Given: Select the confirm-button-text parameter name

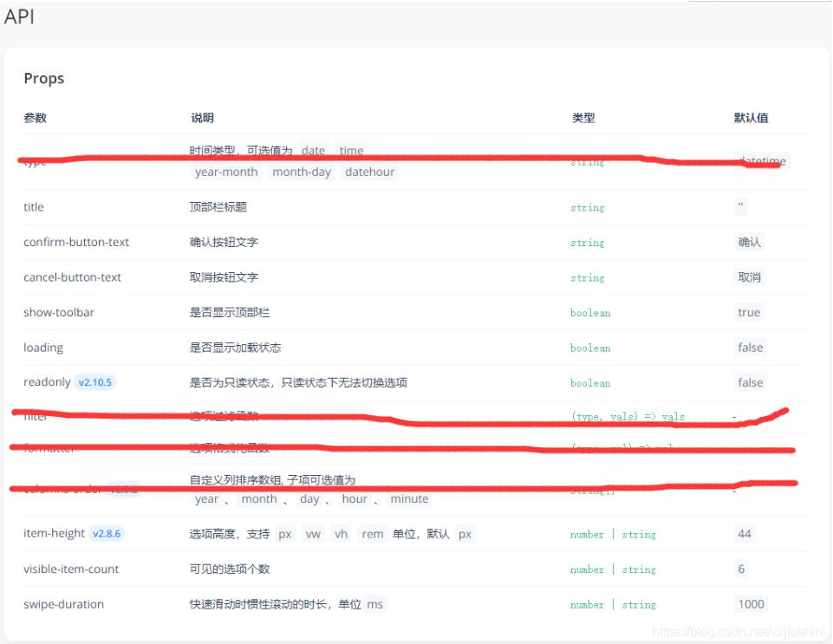Looking at the screenshot, I should click(76, 242).
